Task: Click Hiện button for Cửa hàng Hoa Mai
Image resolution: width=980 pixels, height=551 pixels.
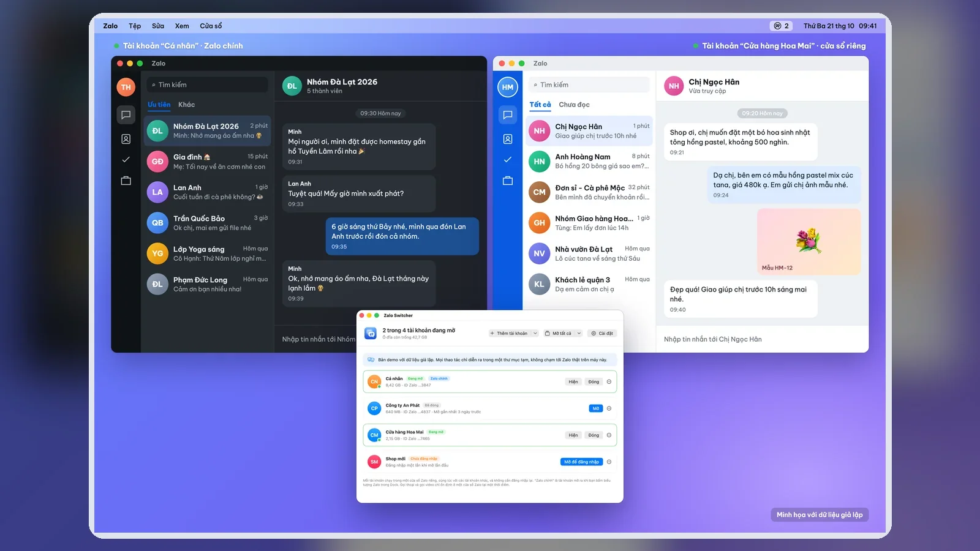Action: tap(573, 435)
